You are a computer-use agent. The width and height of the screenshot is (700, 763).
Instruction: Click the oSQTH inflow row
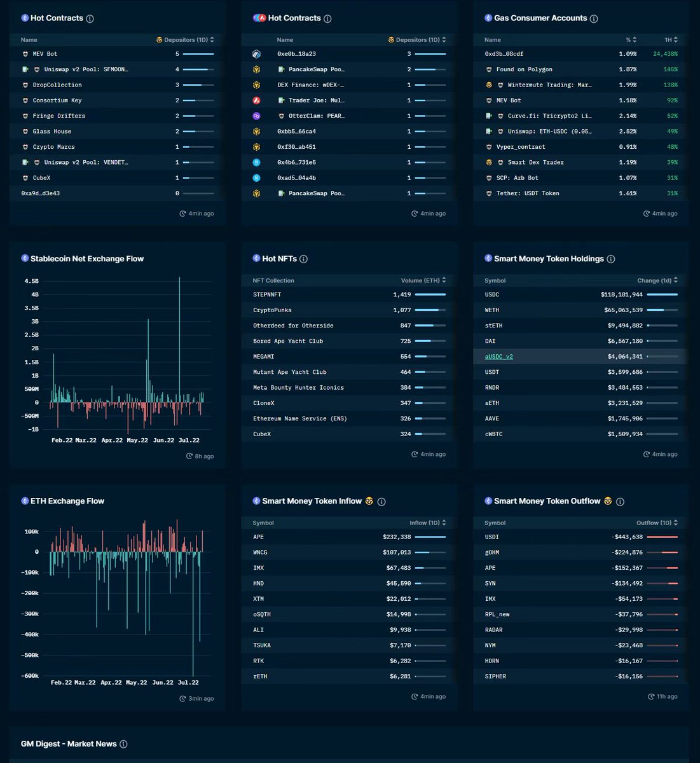pyautogui.click(x=349, y=614)
